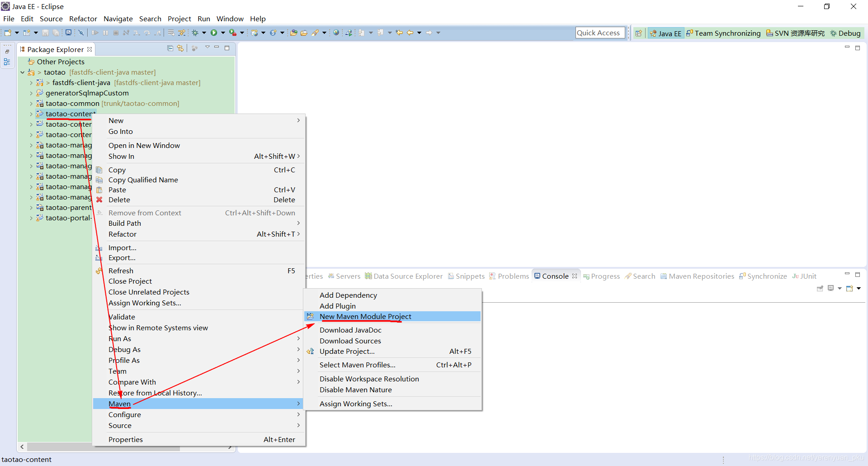Open the Window menu
Viewport: 868px width, 466px height.
coord(230,19)
